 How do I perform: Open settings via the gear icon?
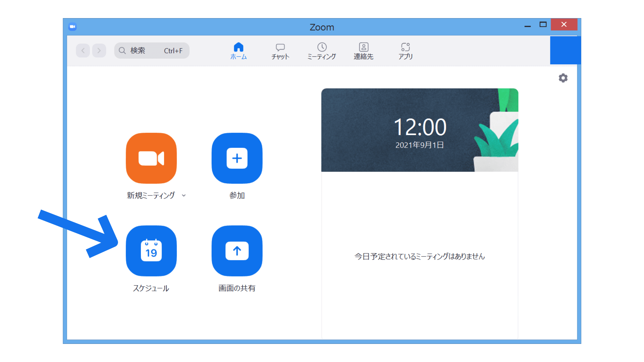click(563, 78)
